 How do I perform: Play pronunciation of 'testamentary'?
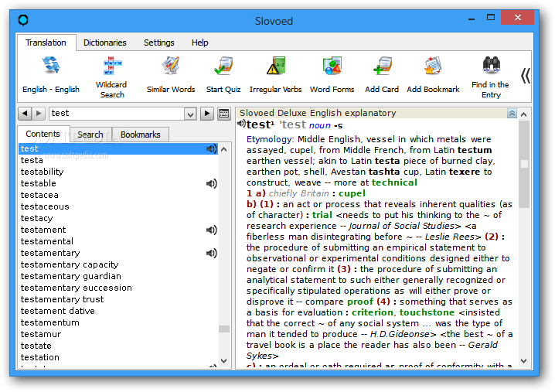pyautogui.click(x=212, y=253)
